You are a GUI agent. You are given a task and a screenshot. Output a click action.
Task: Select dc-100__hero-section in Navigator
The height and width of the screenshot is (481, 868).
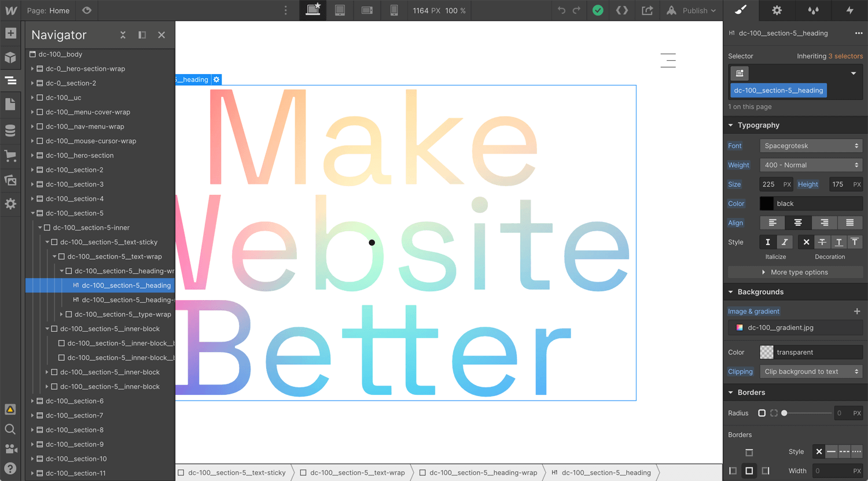pyautogui.click(x=79, y=156)
